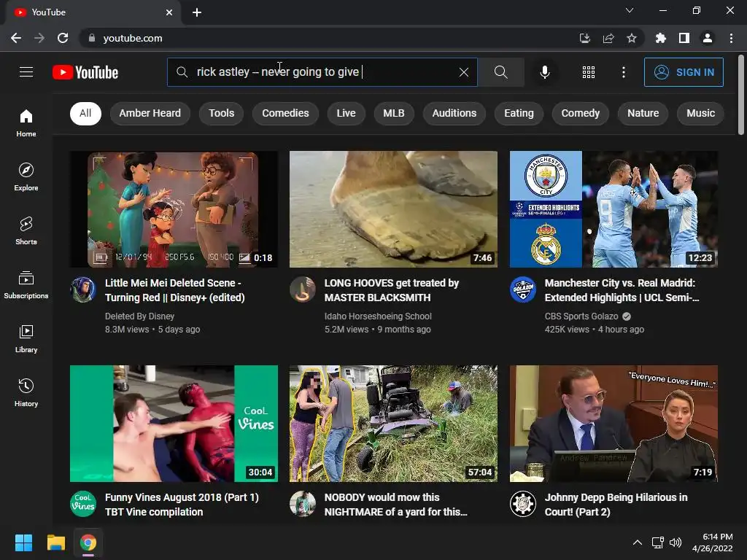Viewport: 747px width, 560px height.
Task: Select the Auditions filter chip
Action: coord(454,113)
